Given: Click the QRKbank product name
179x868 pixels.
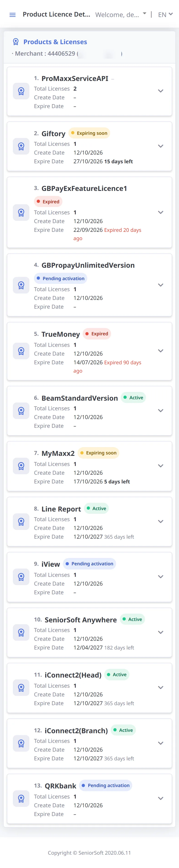Looking at the screenshot, I should (x=61, y=786).
